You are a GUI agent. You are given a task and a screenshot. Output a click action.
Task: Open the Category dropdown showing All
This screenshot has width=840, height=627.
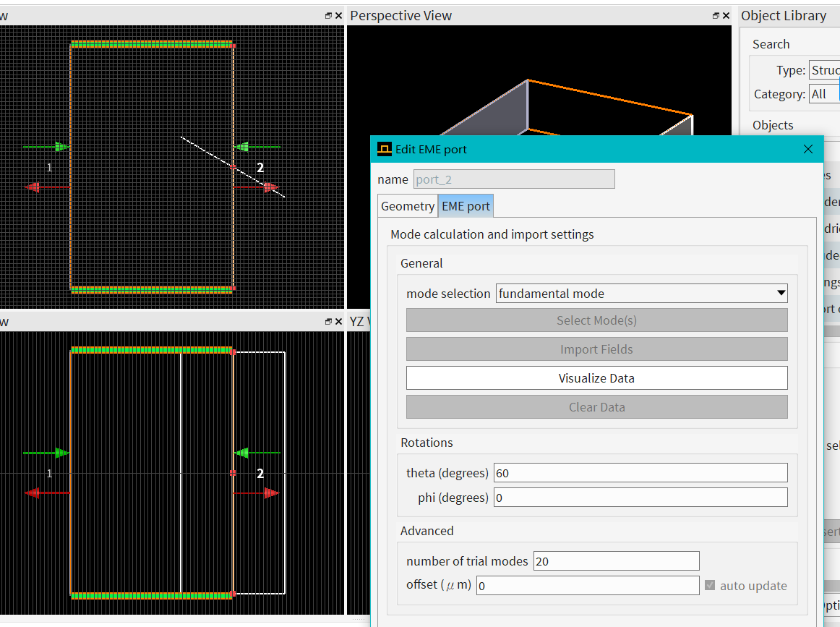click(x=823, y=94)
